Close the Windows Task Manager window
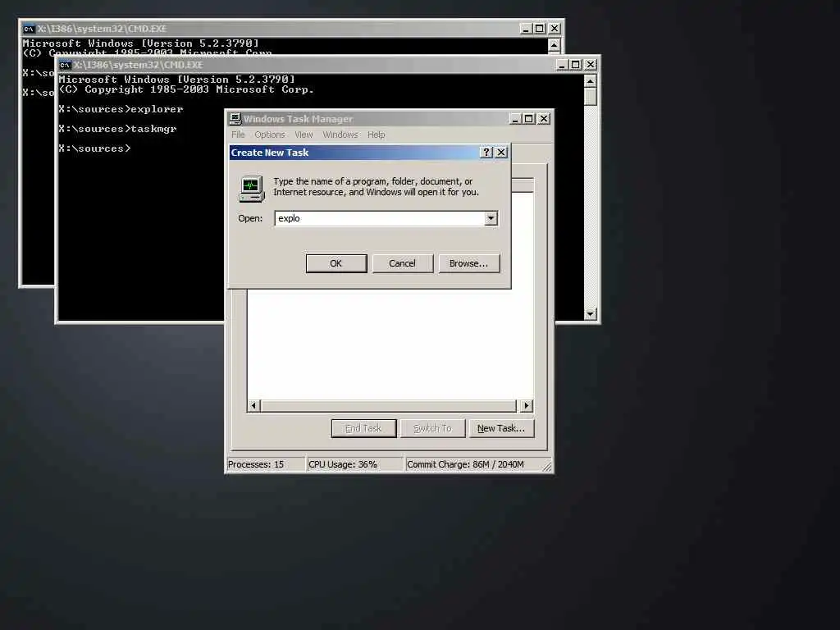Screen dimensions: 840x630 point(544,118)
